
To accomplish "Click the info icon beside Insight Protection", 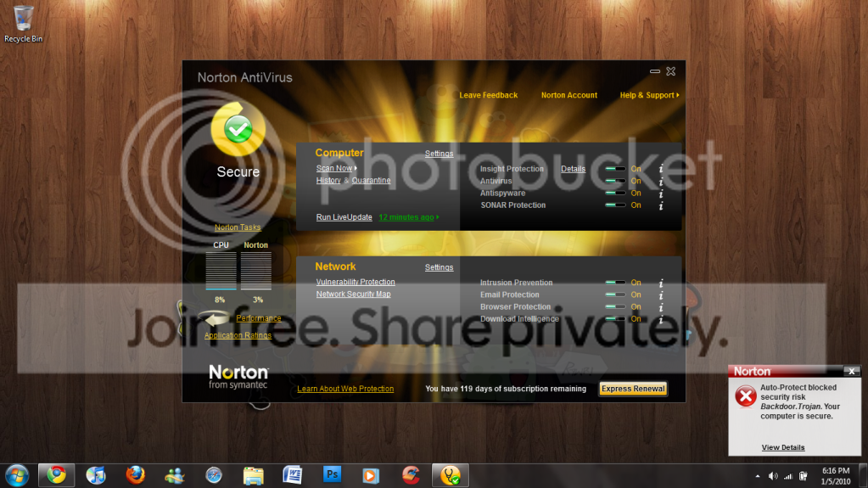I will 661,169.
